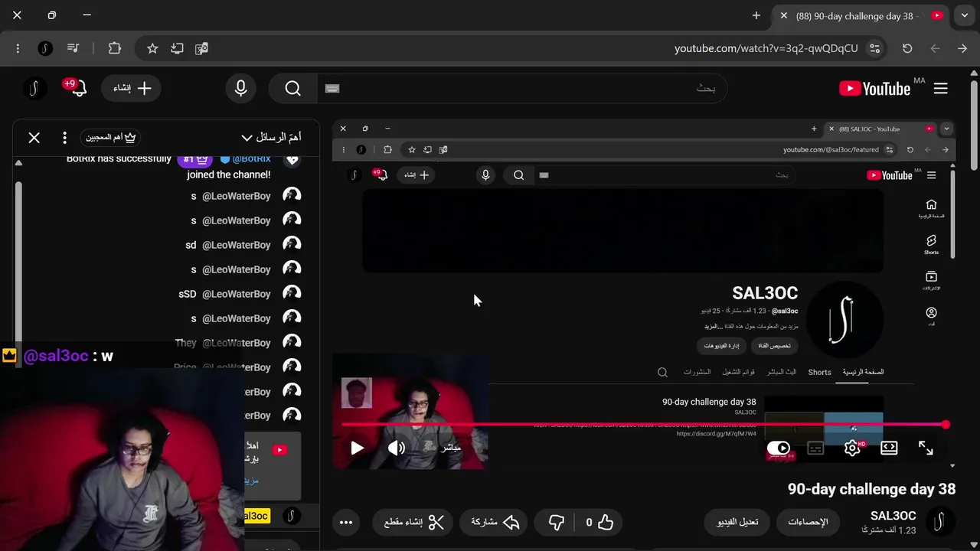Open the SAL3OC channel avatar below video

[x=939, y=522]
